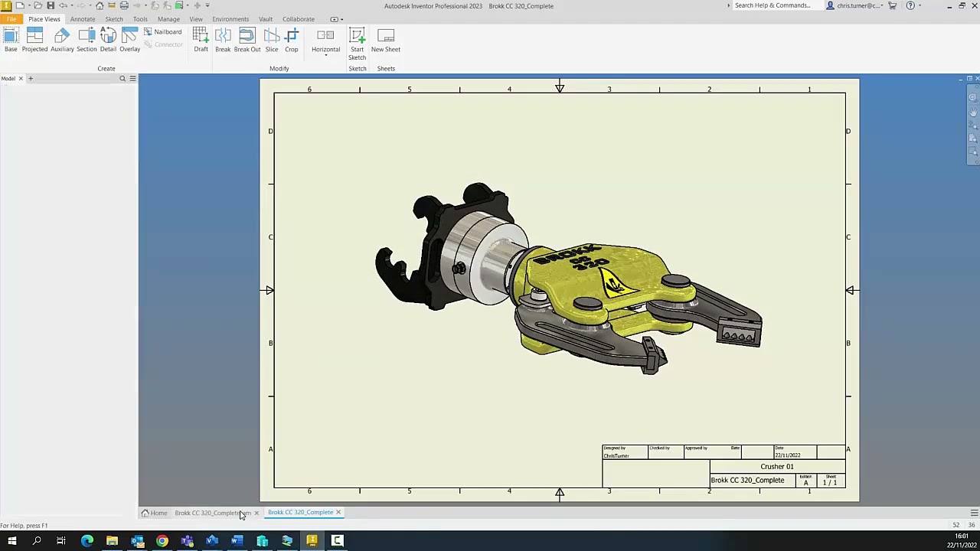Switch to the Collaborate ribbon tab
The width and height of the screenshot is (980, 551).
pos(299,19)
